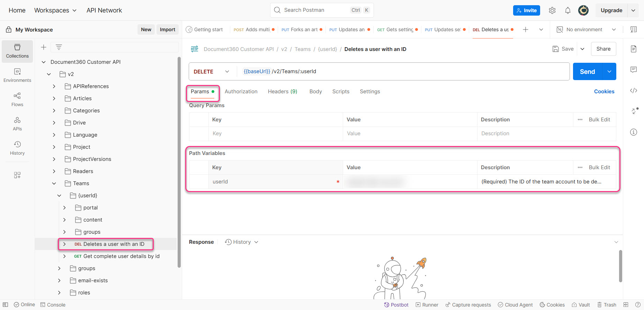Open the Cookies link
This screenshot has width=644, height=310.
click(x=604, y=92)
